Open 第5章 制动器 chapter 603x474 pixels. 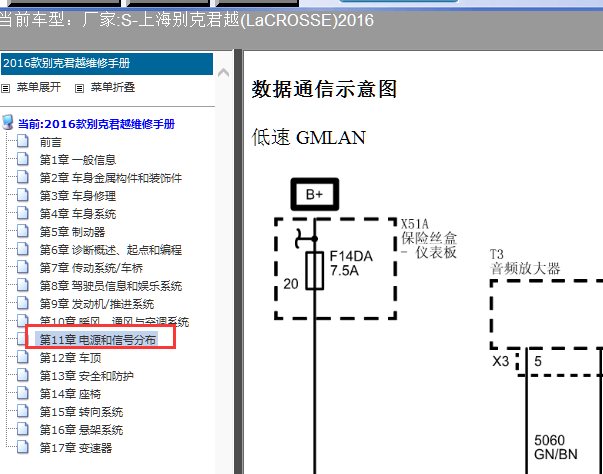pyautogui.click(x=72, y=232)
